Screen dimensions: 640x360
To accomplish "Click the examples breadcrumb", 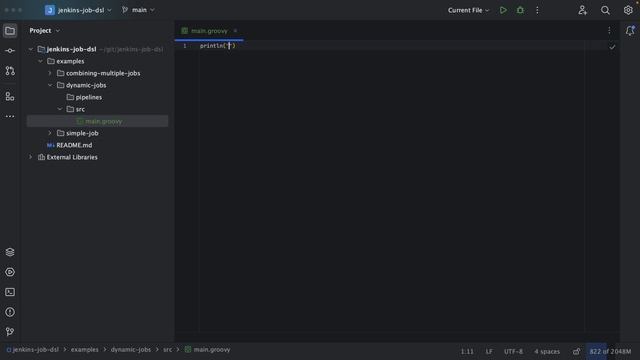I will 84,350.
